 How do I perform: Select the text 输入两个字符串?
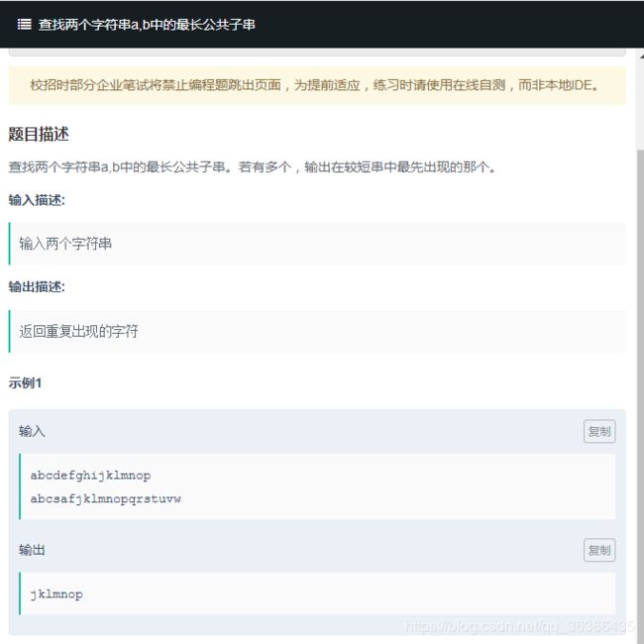click(x=65, y=244)
